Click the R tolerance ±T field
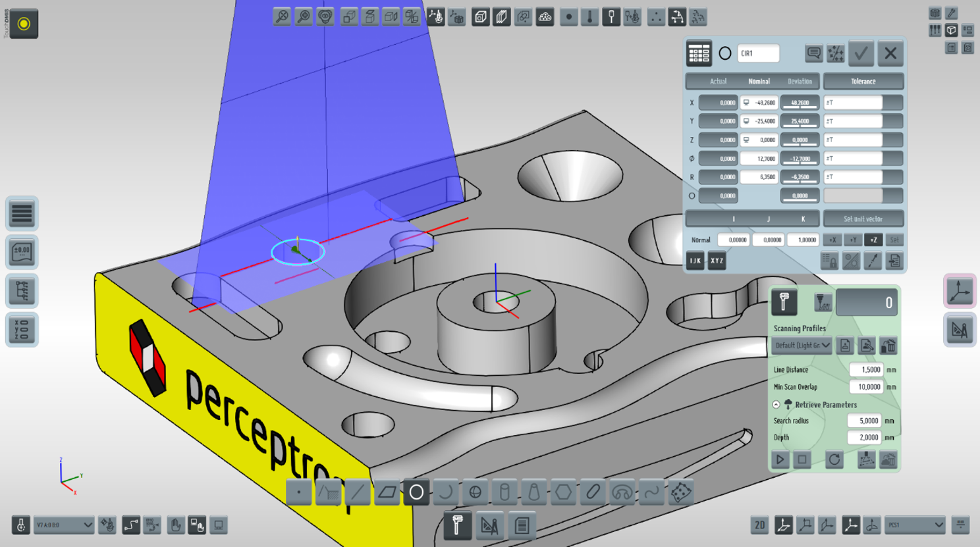980x547 pixels. pyautogui.click(x=853, y=177)
